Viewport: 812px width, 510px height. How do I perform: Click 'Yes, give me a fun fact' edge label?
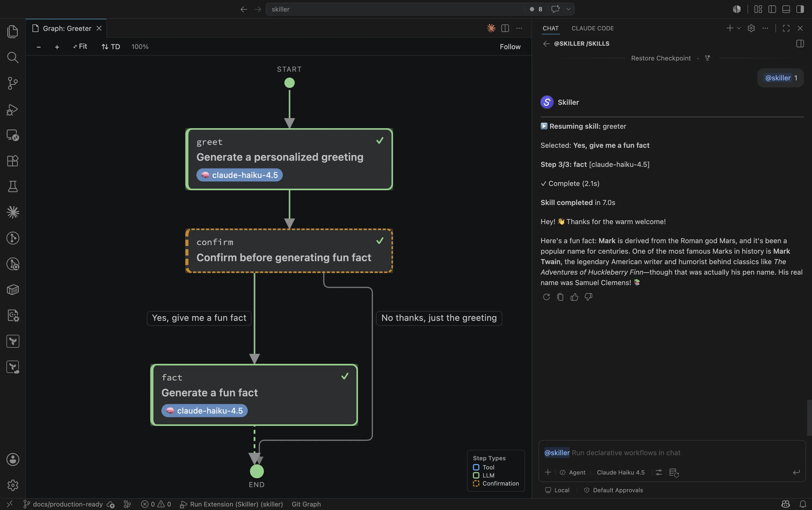point(199,318)
